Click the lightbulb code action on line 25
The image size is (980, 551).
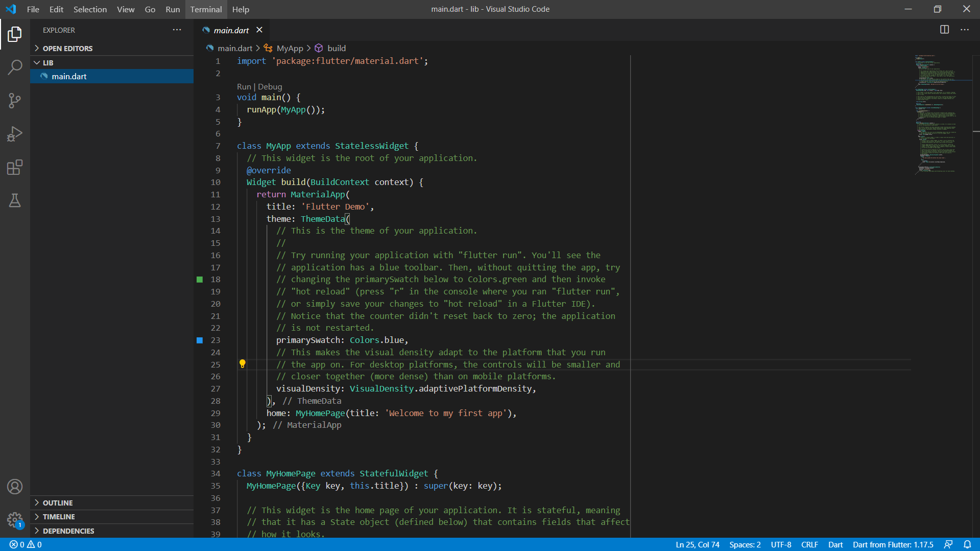point(243,364)
